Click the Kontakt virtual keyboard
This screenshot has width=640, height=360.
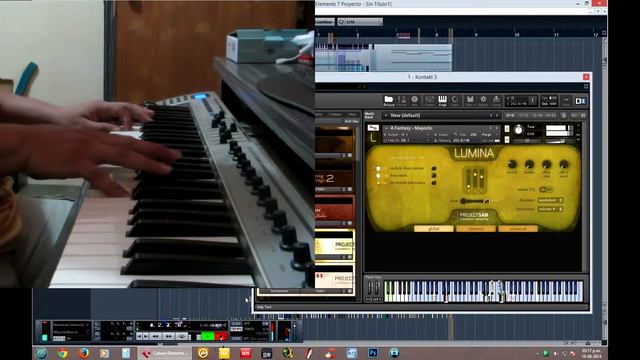484,291
